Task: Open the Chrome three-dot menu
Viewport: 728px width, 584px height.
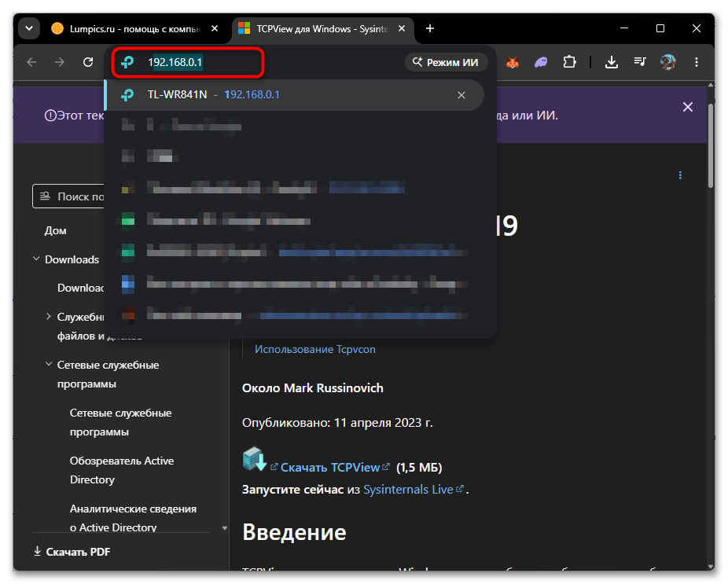Action: tap(697, 62)
